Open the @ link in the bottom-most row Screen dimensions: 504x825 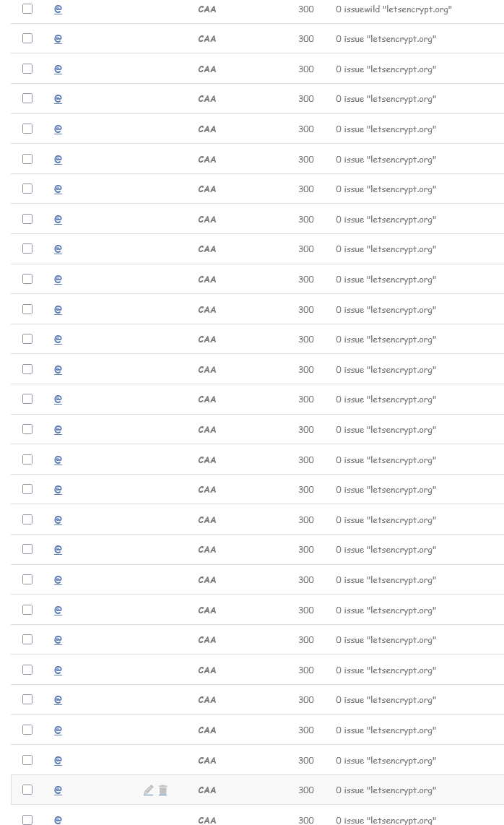coord(58,820)
